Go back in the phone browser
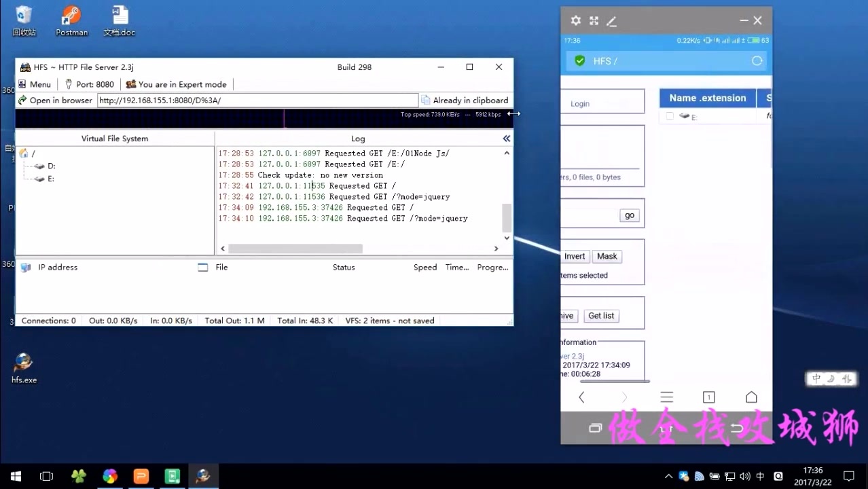The height and width of the screenshot is (489, 868). point(581,397)
